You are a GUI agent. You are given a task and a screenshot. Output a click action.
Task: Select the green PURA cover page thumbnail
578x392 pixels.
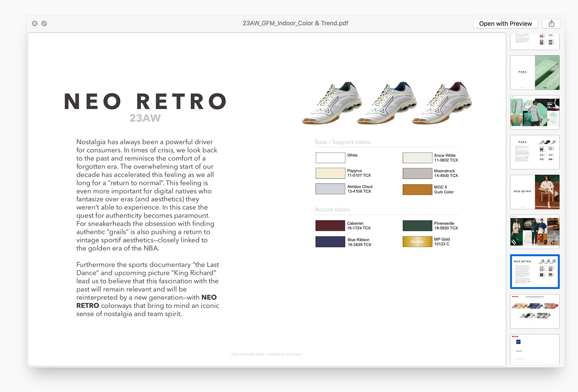pyautogui.click(x=534, y=72)
